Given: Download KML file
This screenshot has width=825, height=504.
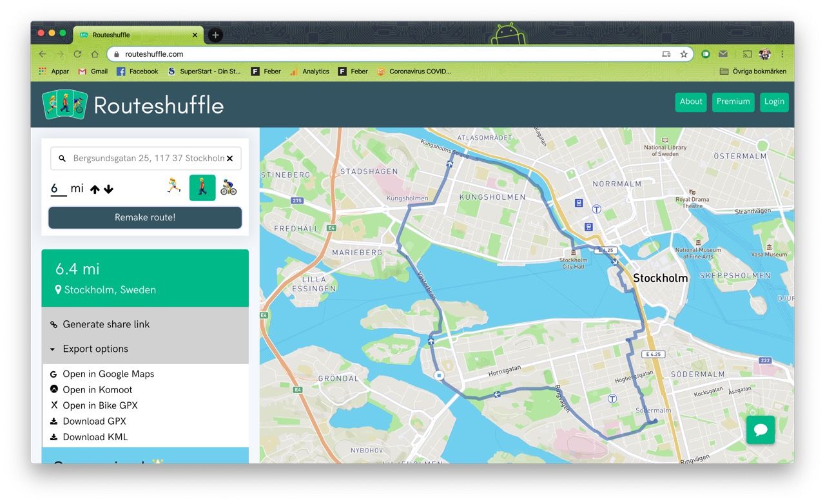Looking at the screenshot, I should click(x=95, y=437).
